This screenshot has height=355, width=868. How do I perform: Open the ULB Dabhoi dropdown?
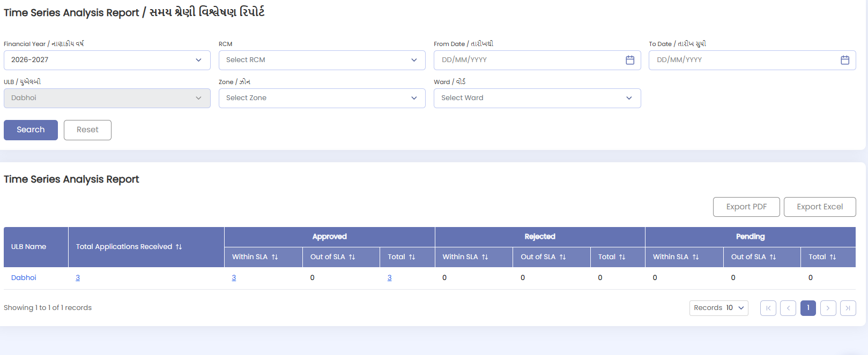(107, 98)
